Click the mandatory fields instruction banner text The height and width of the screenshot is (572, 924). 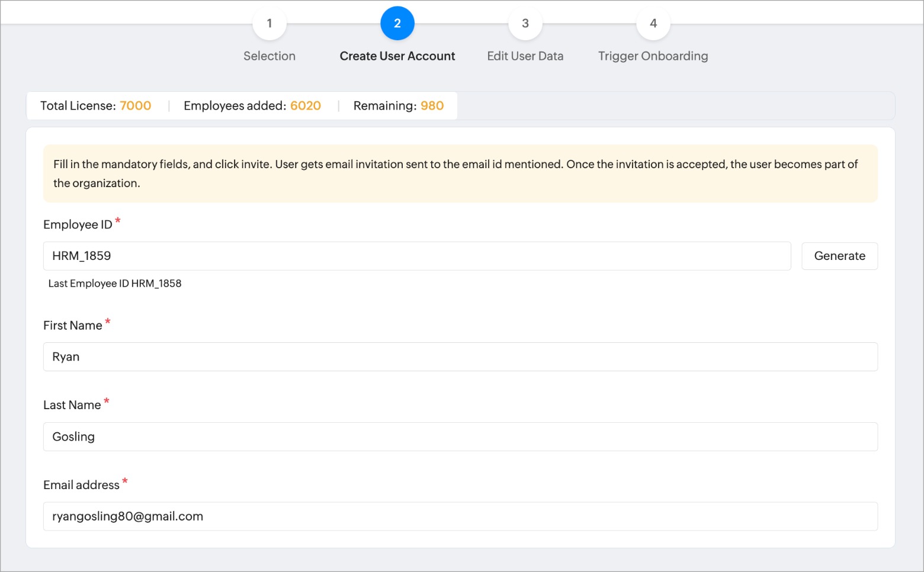click(455, 173)
